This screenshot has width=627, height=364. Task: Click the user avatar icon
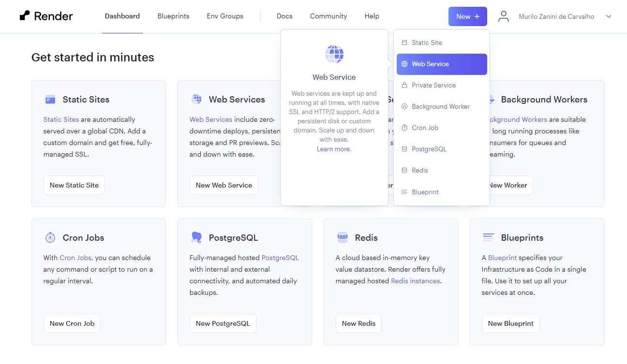[504, 16]
